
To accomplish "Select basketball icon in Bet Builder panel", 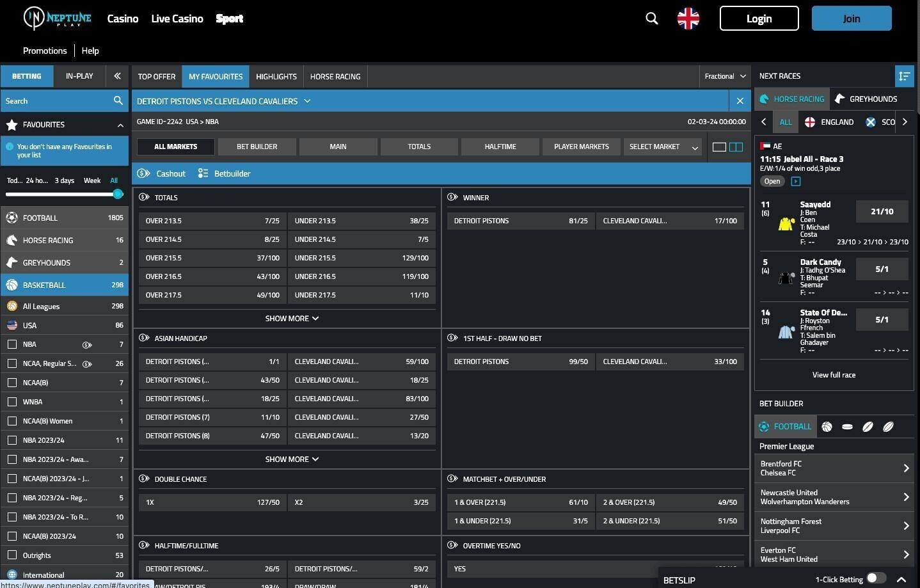I will (827, 427).
